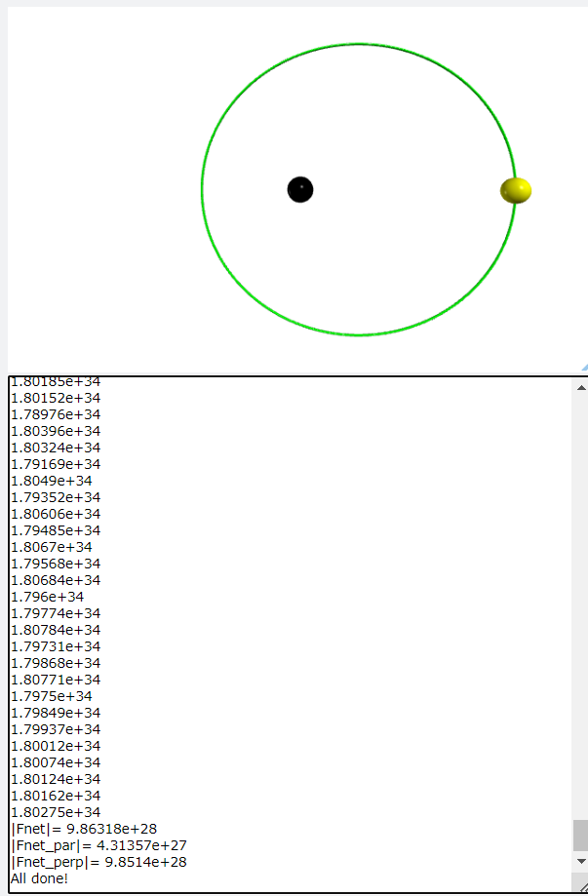Click the value 1.79774e+34
The height and width of the screenshot is (896, 588).
56,613
